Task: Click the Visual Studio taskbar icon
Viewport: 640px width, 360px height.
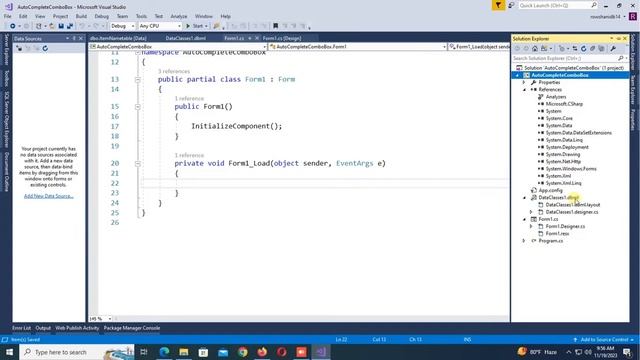Action: click(x=321, y=352)
